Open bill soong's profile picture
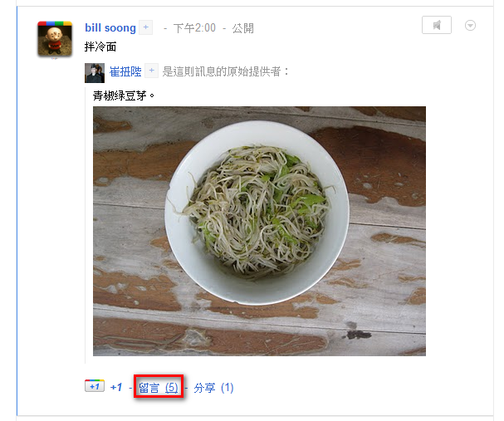This screenshot has width=504, height=421. (55, 39)
